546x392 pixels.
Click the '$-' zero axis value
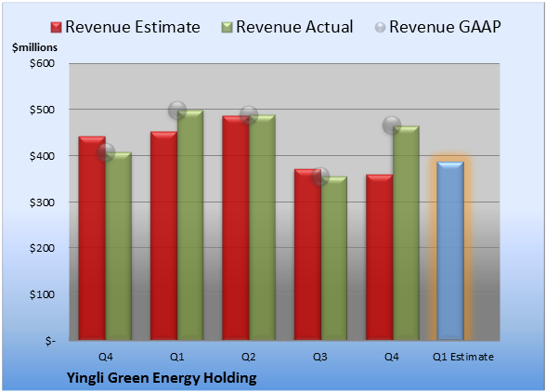(x=50, y=341)
